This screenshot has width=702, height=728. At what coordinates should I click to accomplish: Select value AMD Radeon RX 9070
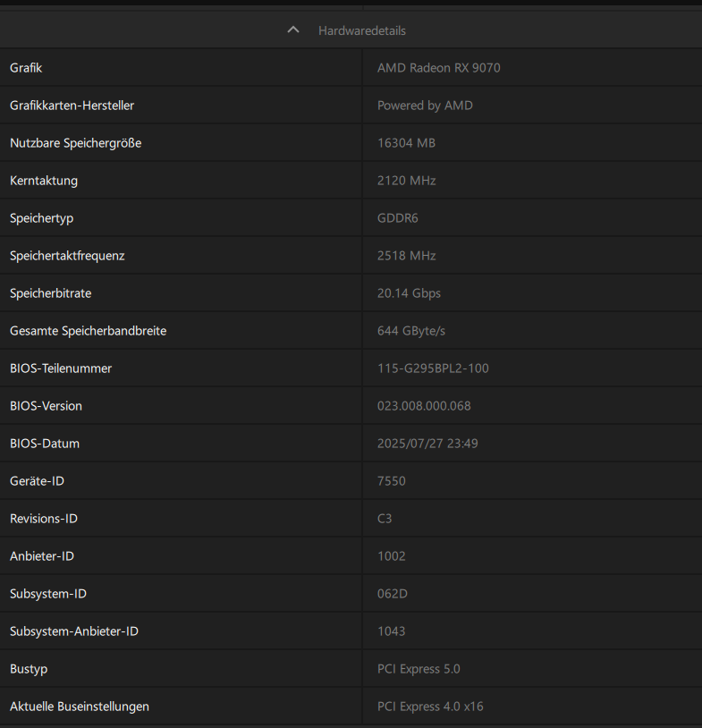tap(439, 68)
